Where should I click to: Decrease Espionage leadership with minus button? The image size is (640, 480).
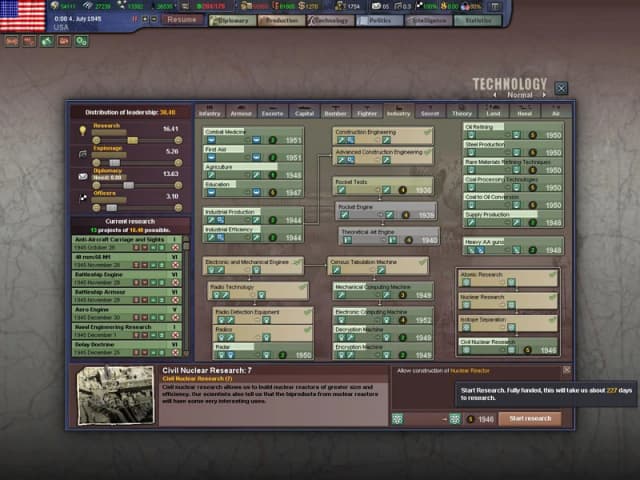pos(96,163)
